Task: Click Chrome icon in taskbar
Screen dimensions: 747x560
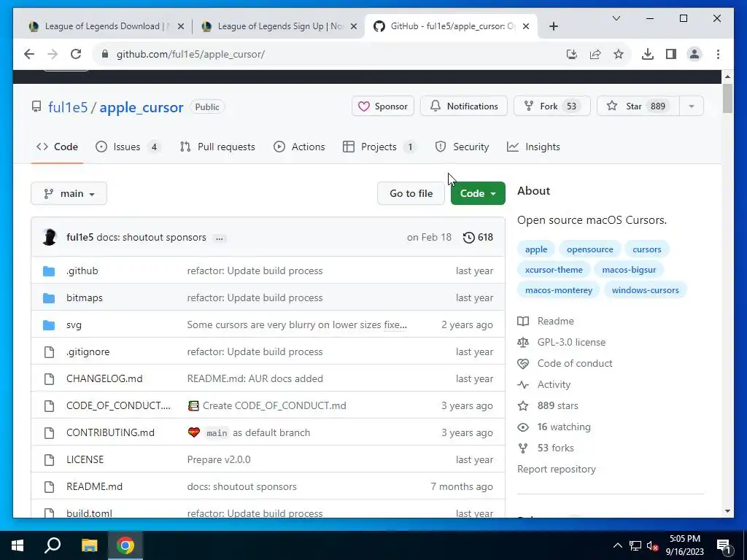Action: [125, 545]
